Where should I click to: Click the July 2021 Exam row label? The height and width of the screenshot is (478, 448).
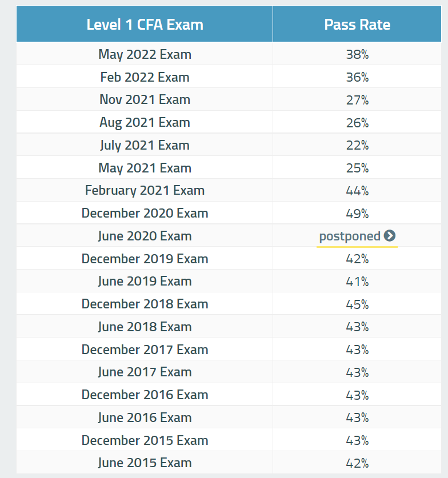[x=145, y=145]
